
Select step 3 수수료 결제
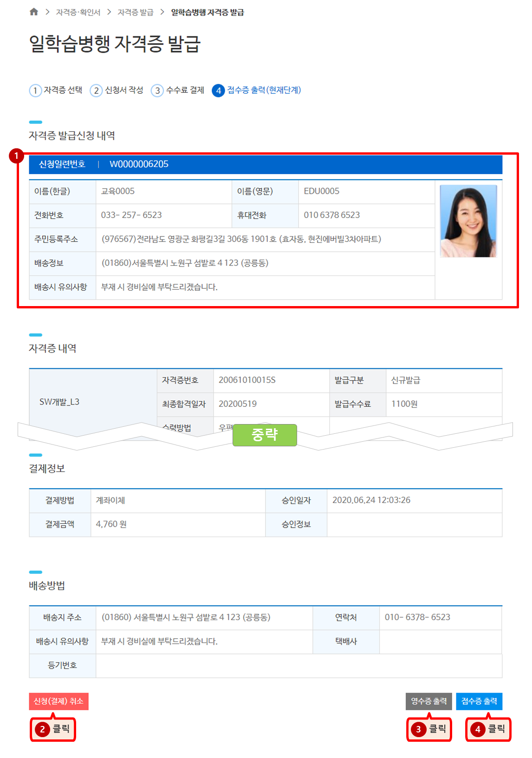(178, 90)
